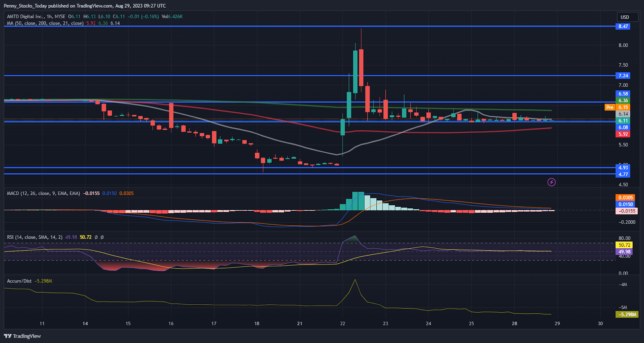Image resolution: width=644 pixels, height=343 pixels.
Task: Click the 7.24 price level label
Action: [623, 76]
